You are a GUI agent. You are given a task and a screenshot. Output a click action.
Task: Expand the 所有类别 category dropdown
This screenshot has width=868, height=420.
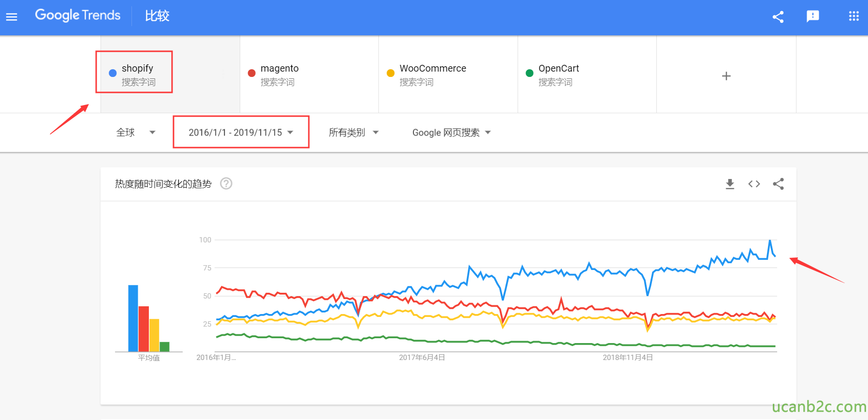353,132
